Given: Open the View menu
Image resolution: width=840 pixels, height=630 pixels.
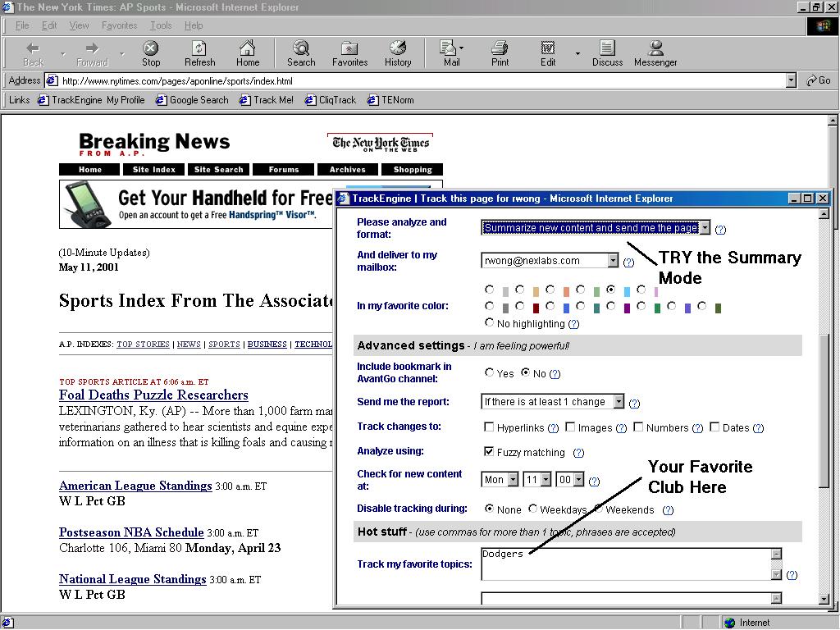Looking at the screenshot, I should coord(79,25).
